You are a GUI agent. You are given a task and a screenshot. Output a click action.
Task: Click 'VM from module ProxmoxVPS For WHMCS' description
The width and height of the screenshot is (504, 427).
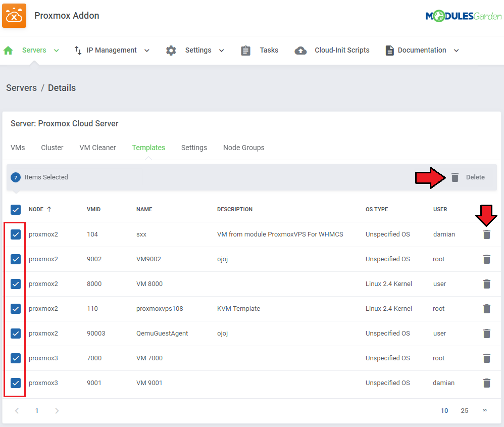coord(280,234)
